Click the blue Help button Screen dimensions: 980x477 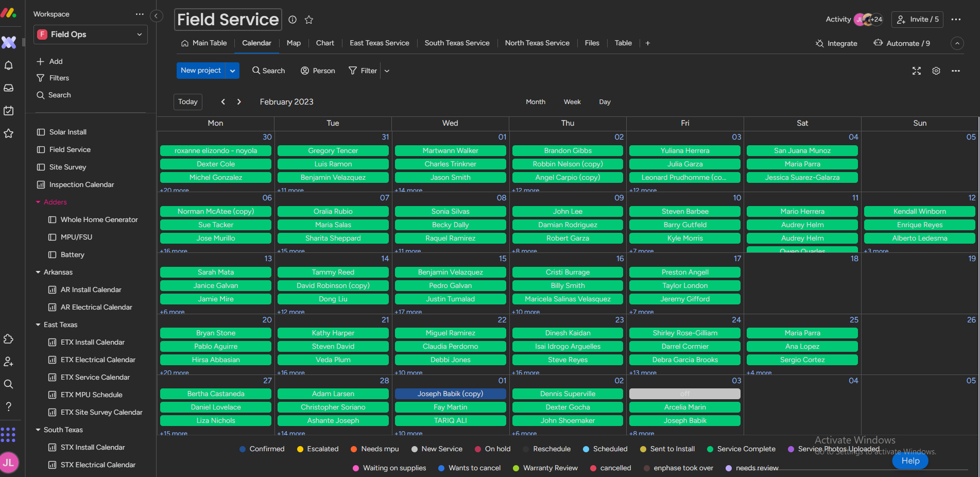pyautogui.click(x=910, y=461)
